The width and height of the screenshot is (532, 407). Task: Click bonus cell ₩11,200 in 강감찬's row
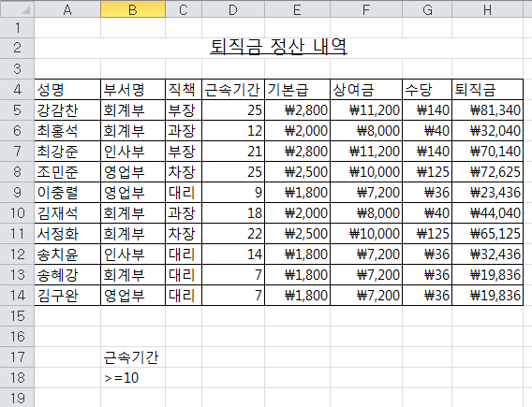click(366, 110)
